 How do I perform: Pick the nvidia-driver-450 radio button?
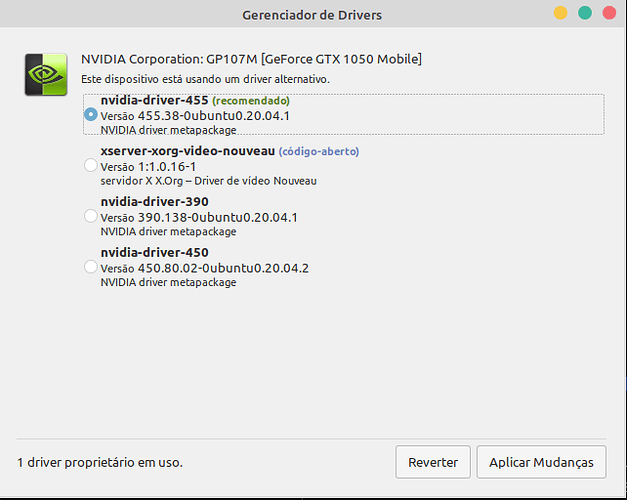[x=92, y=267]
